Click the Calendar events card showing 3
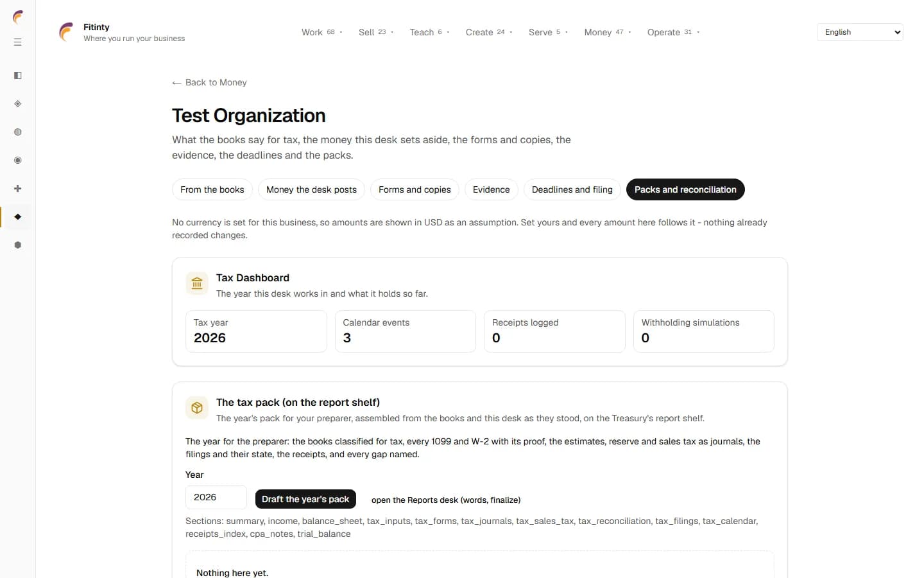 point(406,331)
